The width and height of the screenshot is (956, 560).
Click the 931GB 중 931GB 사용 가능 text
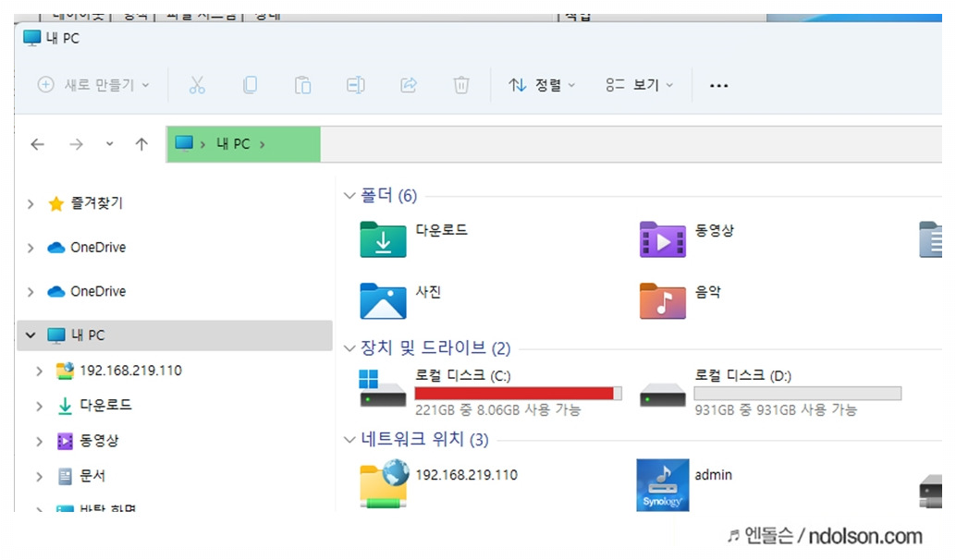776,410
